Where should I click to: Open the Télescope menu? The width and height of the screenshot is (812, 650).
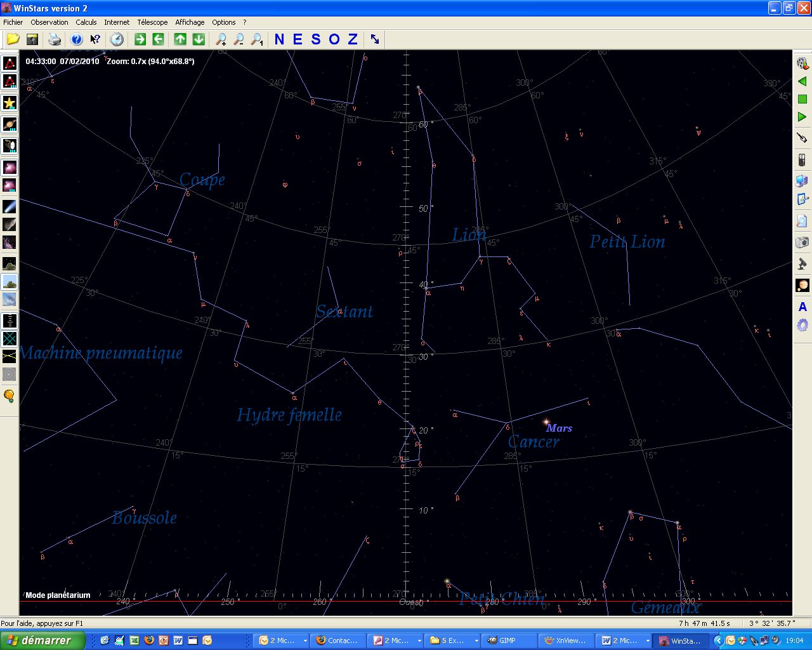[152, 22]
